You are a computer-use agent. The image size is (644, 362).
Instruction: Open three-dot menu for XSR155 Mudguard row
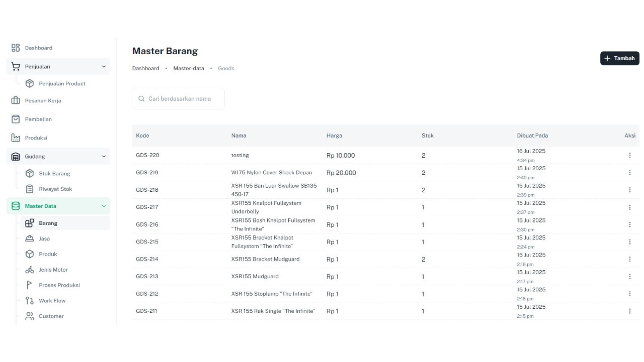[x=630, y=277]
